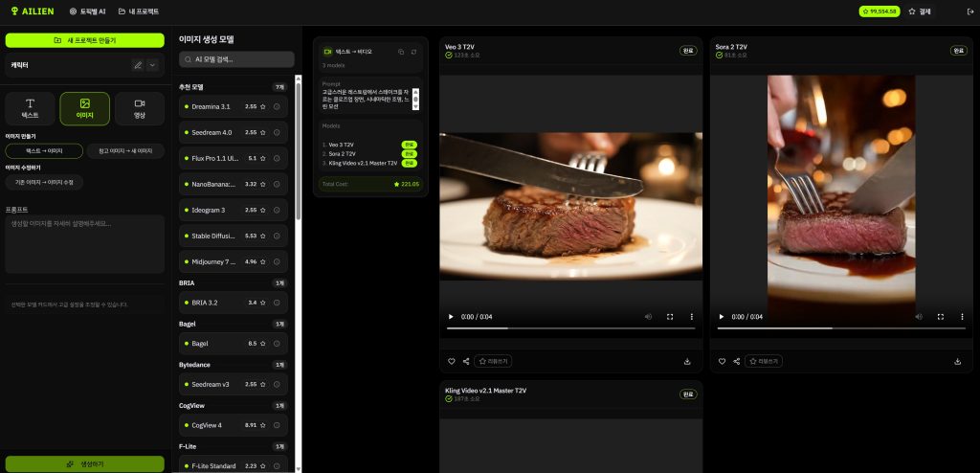
Task: Enter fullscreen on the Veo 3 T2V video
Action: (x=670, y=316)
